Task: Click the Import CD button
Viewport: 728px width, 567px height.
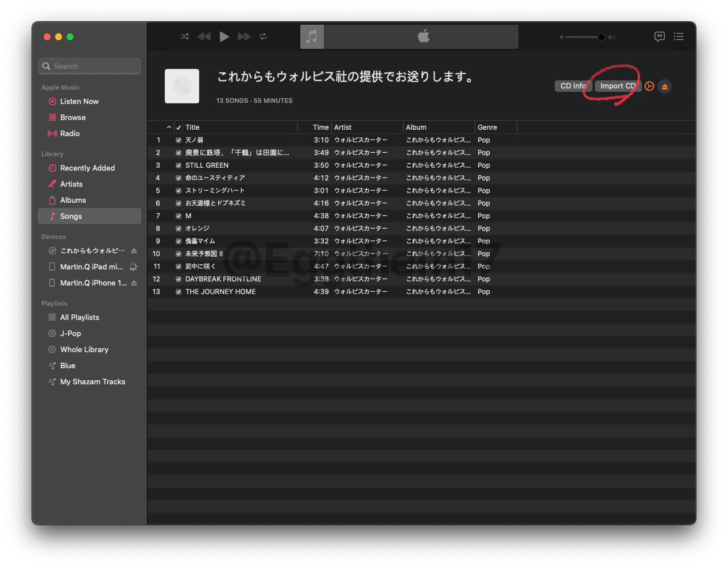Action: coord(618,86)
